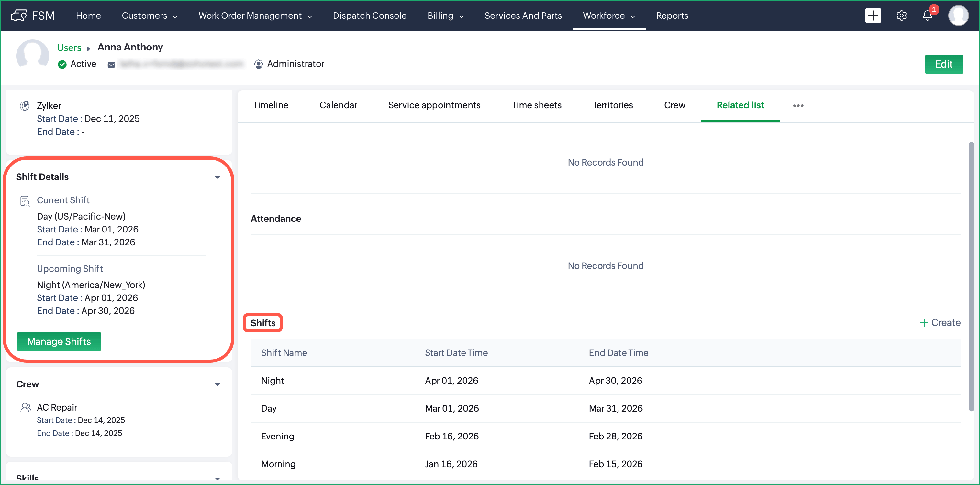Click the FSM logo icon
The width and height of the screenshot is (980, 485).
click(x=19, y=16)
